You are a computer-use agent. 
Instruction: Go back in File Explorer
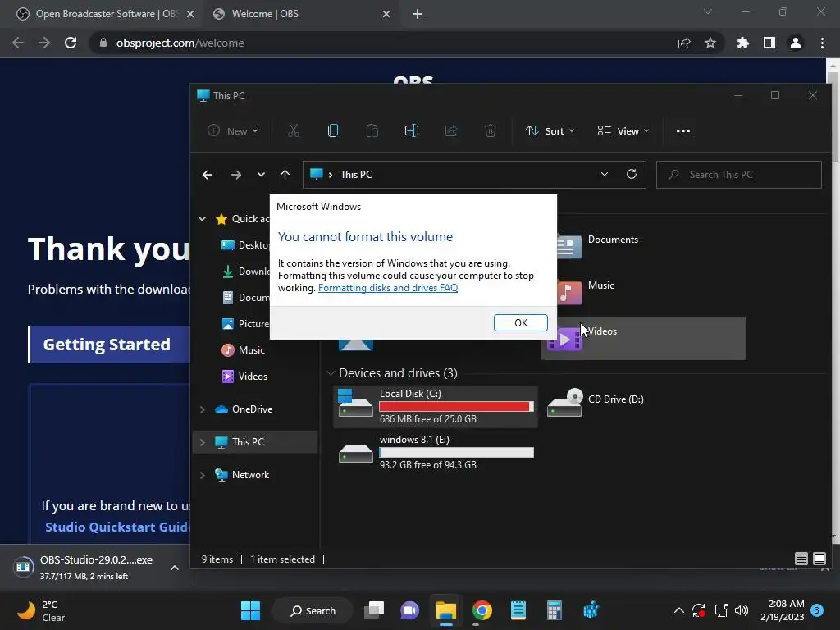click(x=208, y=175)
